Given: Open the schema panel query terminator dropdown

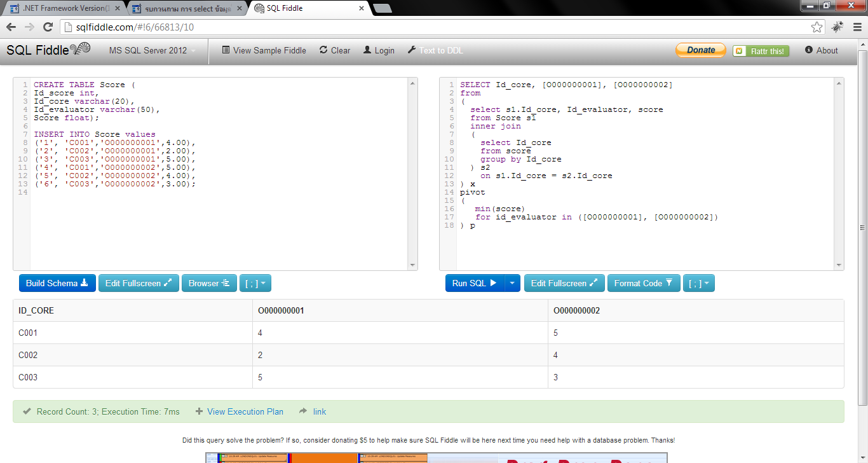Looking at the screenshot, I should point(255,283).
